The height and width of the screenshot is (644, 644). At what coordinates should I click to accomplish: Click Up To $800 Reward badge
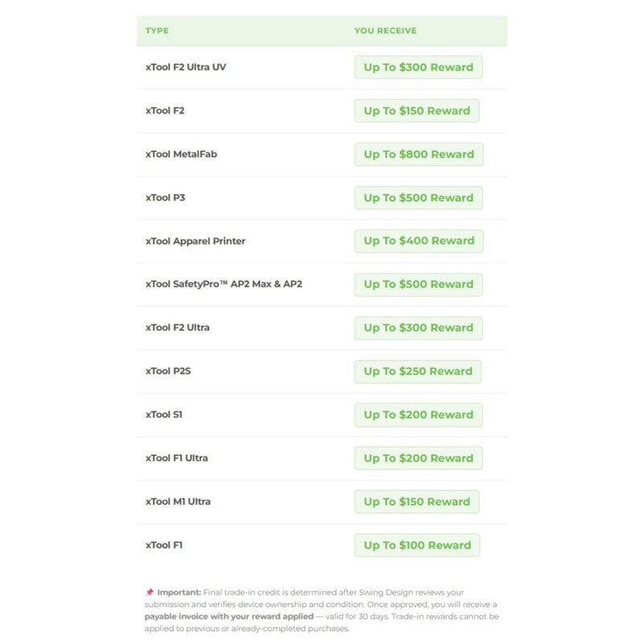(419, 154)
